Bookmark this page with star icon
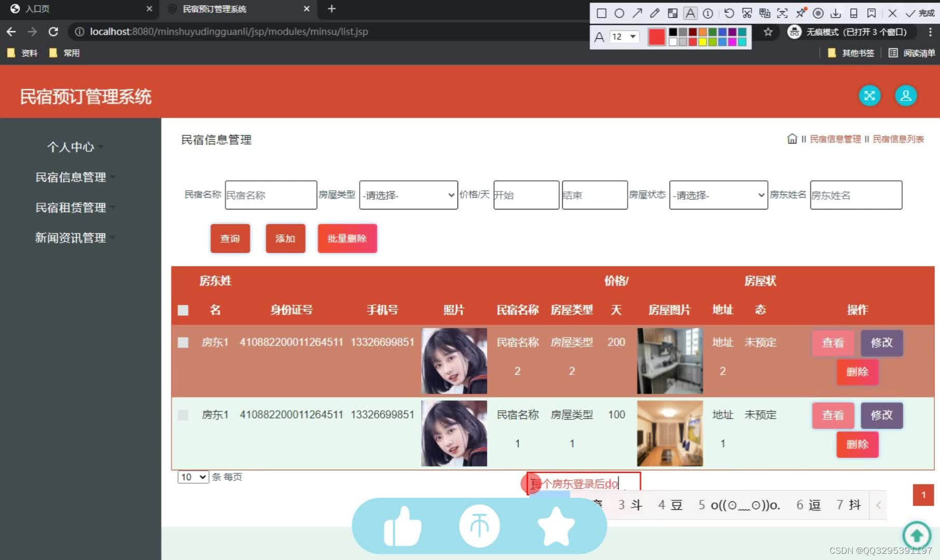940x560 pixels. [768, 32]
